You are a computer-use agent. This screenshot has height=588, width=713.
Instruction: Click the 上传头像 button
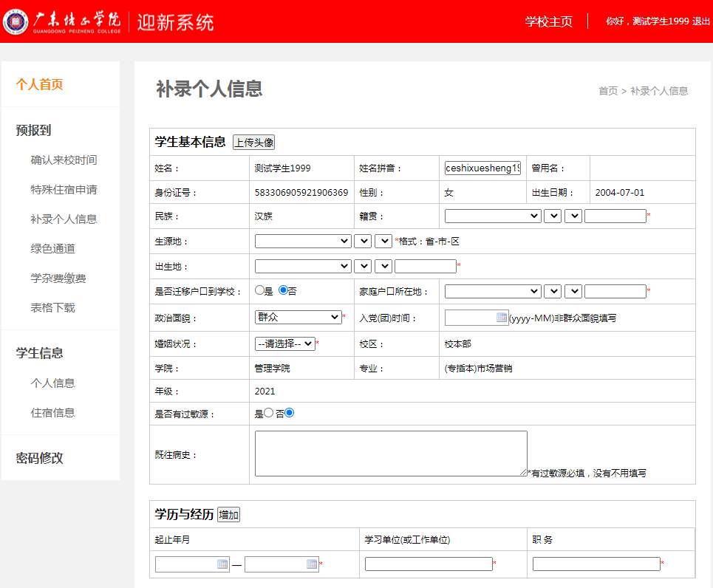pyautogui.click(x=253, y=143)
